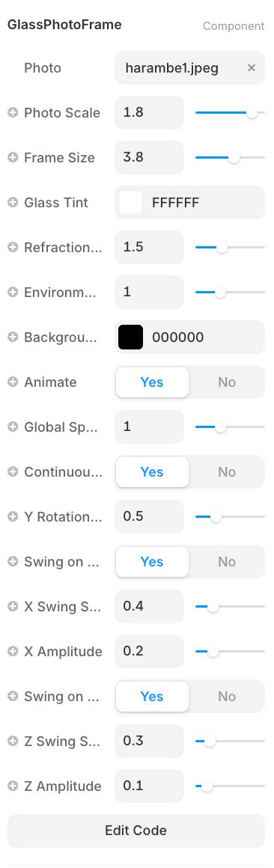Click the plus icon next to X Amplitude
This screenshot has width=274, height=868.
coord(13,652)
